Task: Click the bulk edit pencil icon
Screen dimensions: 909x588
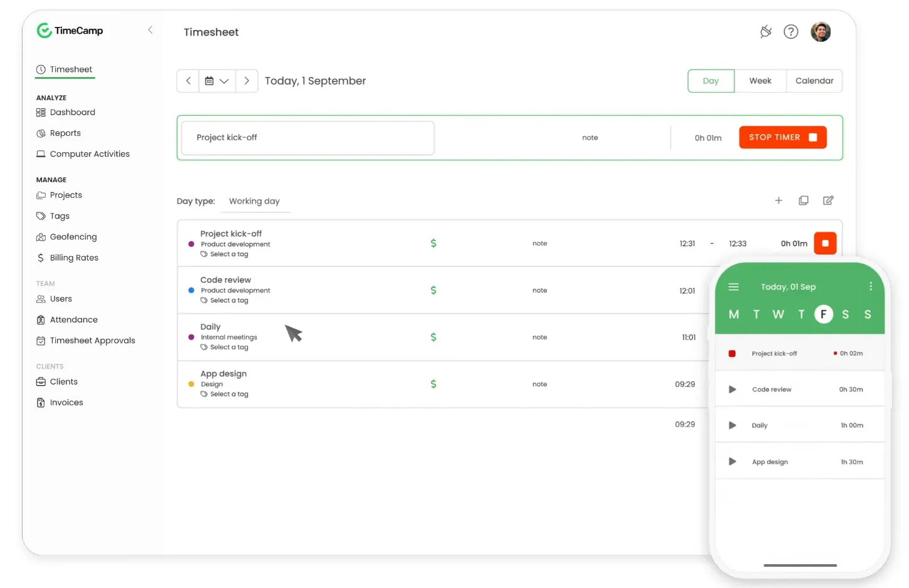Action: pos(828,200)
